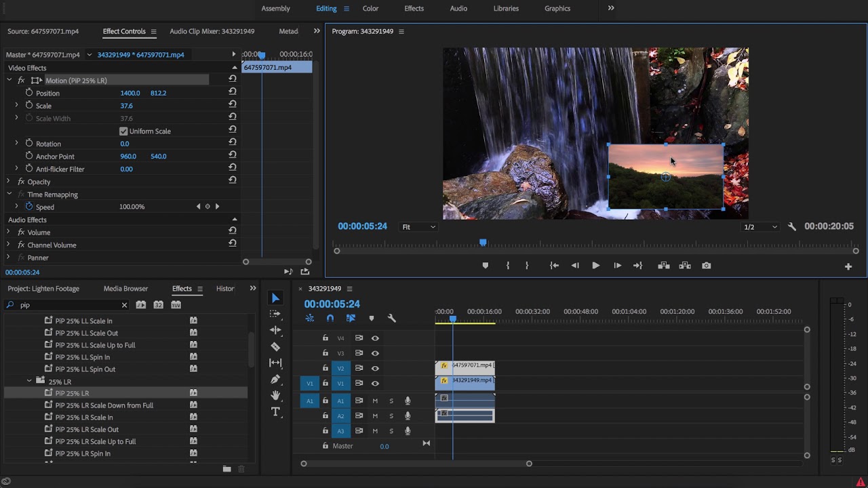The height and width of the screenshot is (488, 868).
Task: Click the Scale value 37.6
Action: click(126, 106)
